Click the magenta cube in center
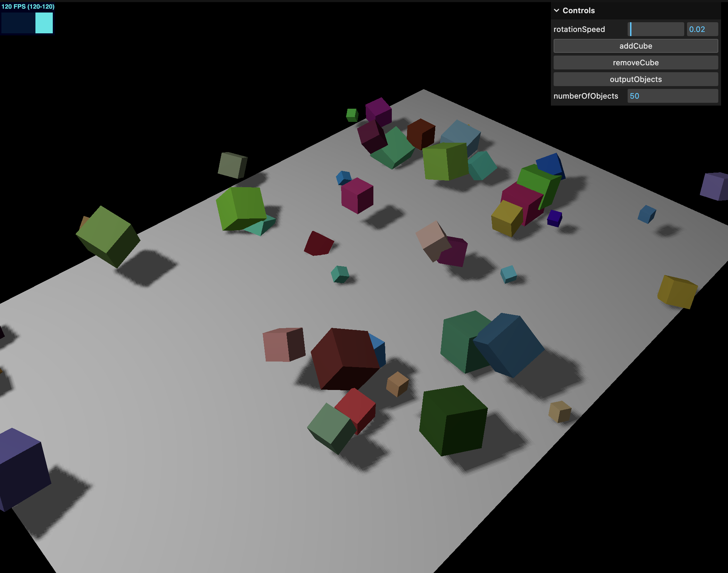This screenshot has width=728, height=573. [357, 196]
